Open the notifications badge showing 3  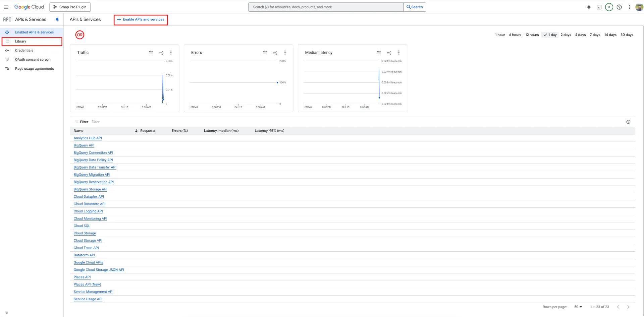[609, 7]
